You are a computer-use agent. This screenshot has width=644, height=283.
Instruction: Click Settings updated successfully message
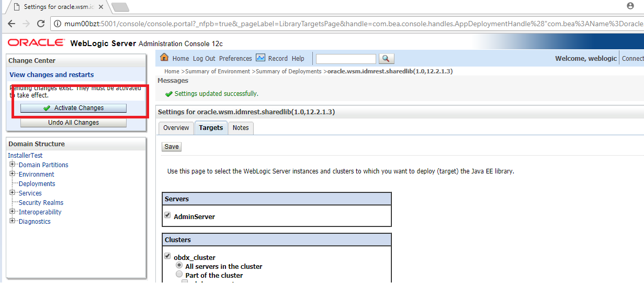point(216,94)
